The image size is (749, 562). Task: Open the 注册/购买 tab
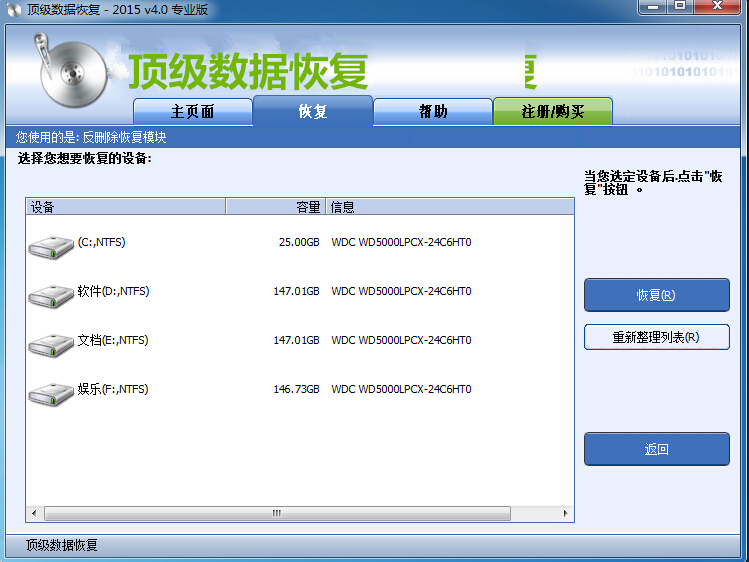tap(553, 112)
